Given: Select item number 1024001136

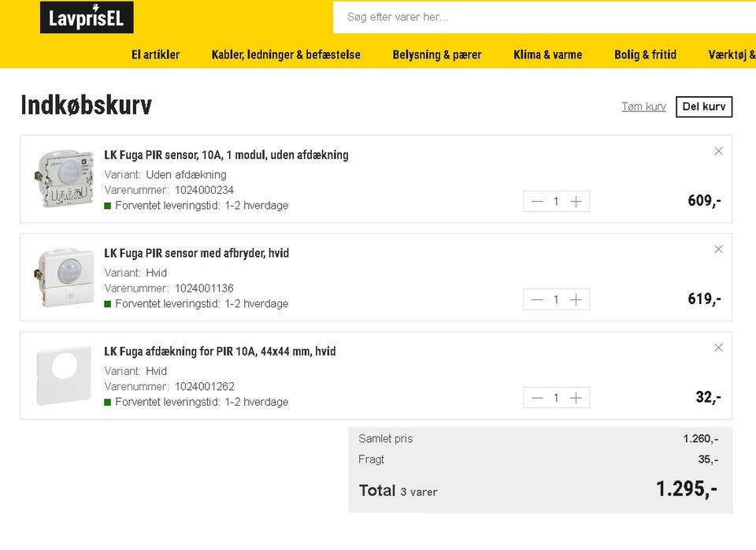Looking at the screenshot, I should point(204,288).
